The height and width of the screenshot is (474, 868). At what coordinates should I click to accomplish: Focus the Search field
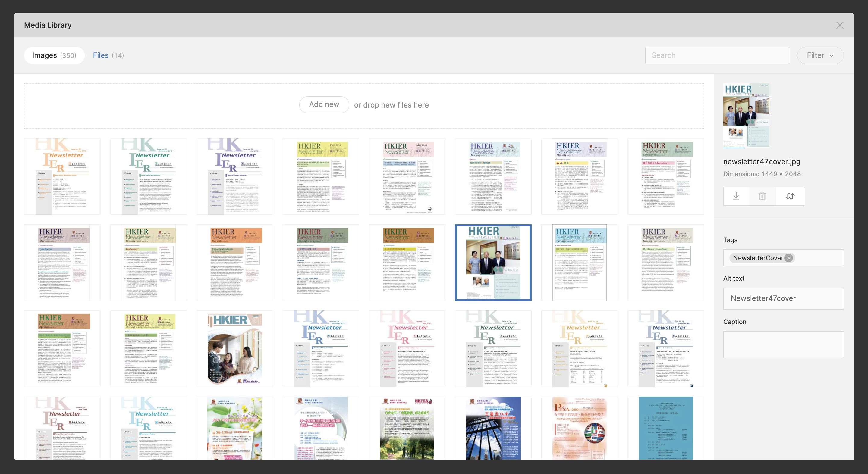click(717, 55)
